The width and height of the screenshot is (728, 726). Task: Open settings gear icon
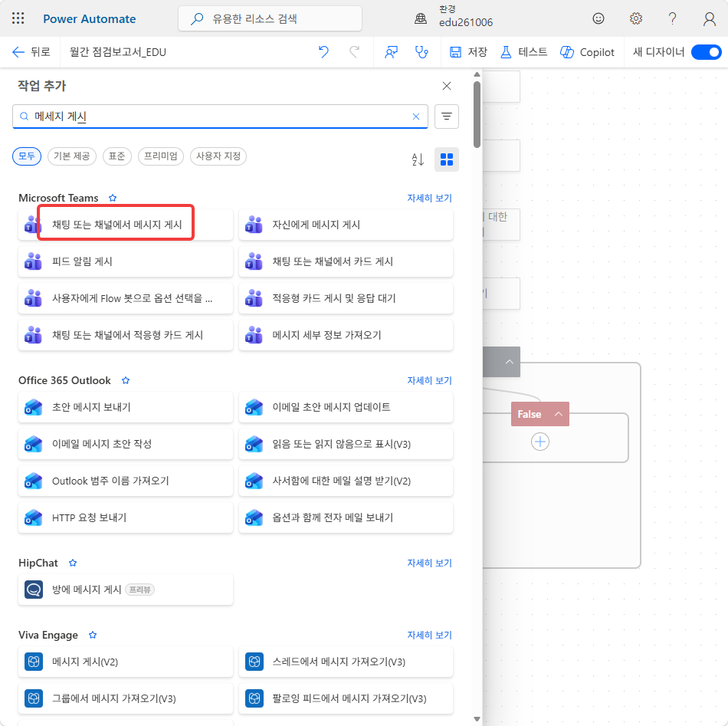pos(635,18)
